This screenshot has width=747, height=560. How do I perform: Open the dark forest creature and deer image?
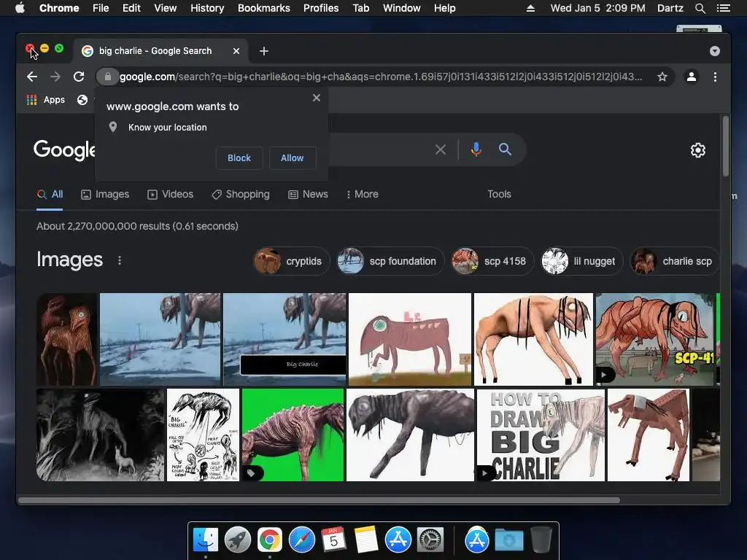tap(100, 435)
